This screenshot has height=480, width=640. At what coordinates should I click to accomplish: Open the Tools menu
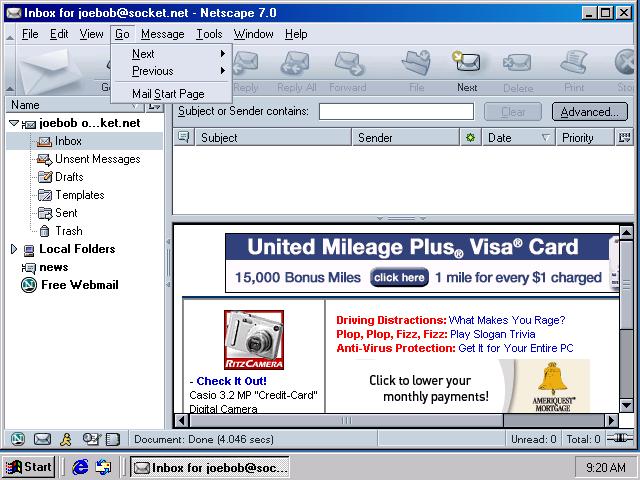pyautogui.click(x=209, y=34)
